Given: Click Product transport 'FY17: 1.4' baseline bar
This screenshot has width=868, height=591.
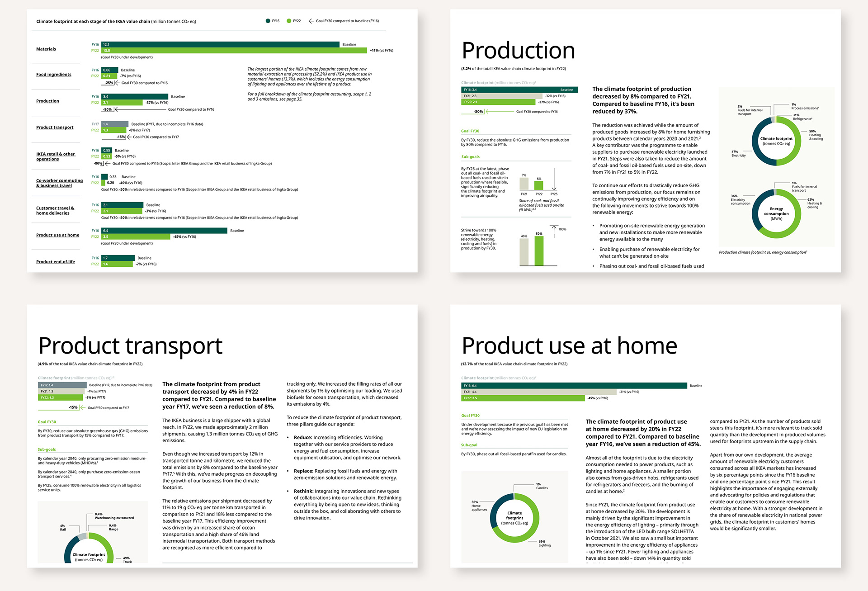Looking at the screenshot, I should (62, 385).
